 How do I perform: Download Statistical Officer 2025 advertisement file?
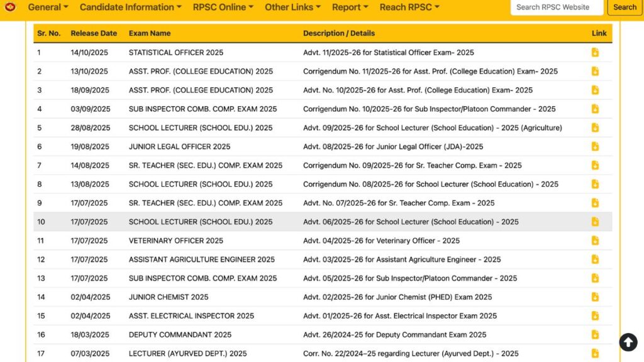pyautogui.click(x=595, y=53)
